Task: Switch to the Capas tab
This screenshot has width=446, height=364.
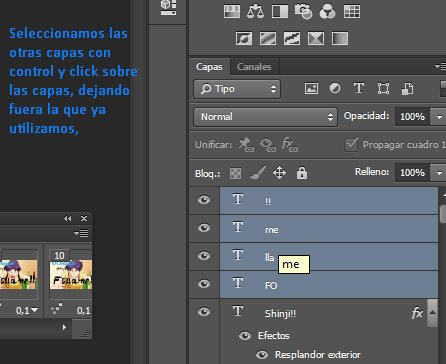Action: pos(209,67)
